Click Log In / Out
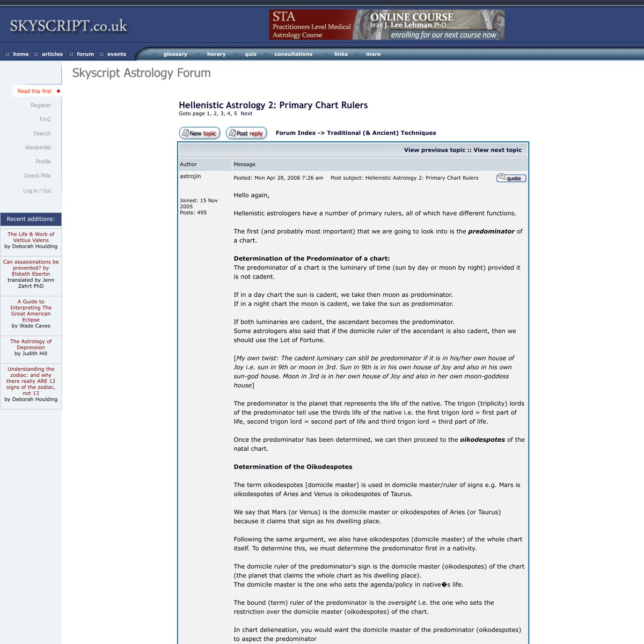644x644 pixels. click(36, 191)
